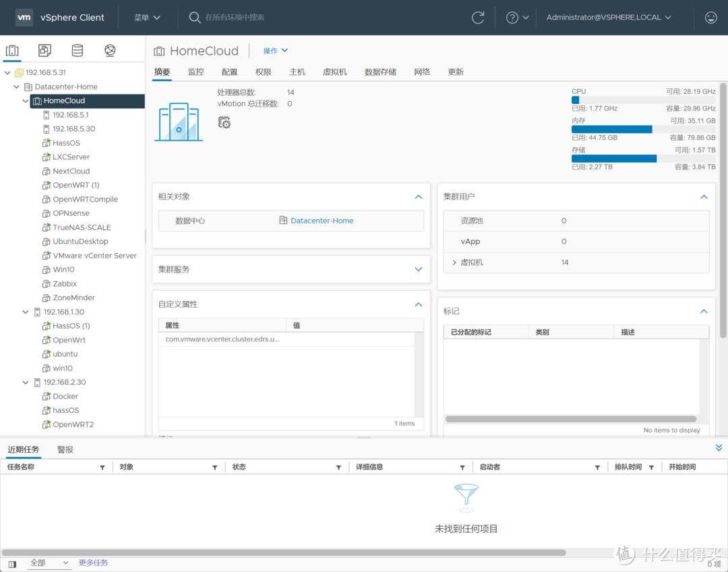This screenshot has height=572, width=728.
Task: Open the Hosts and Clusters inventory view icon
Action: click(x=12, y=51)
